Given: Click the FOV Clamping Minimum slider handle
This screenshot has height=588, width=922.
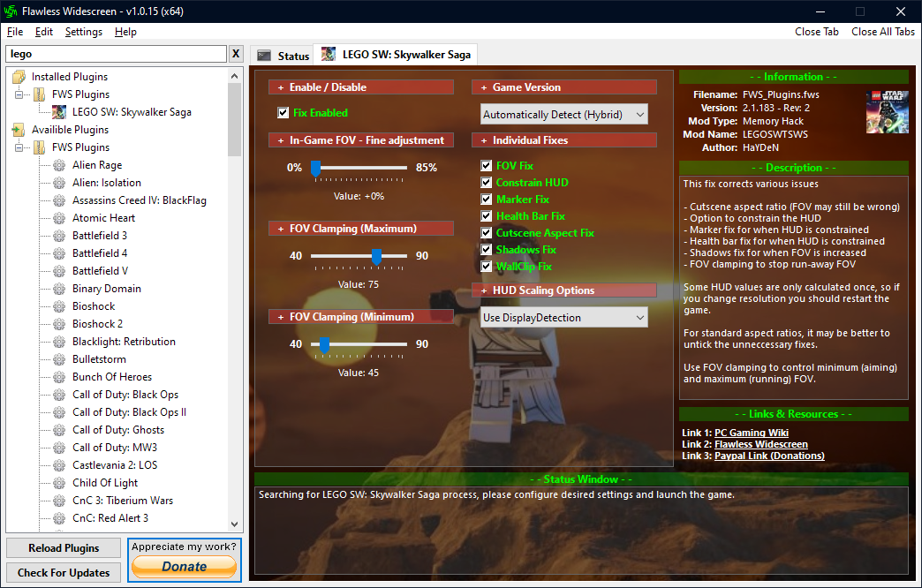Looking at the screenshot, I should point(324,344).
